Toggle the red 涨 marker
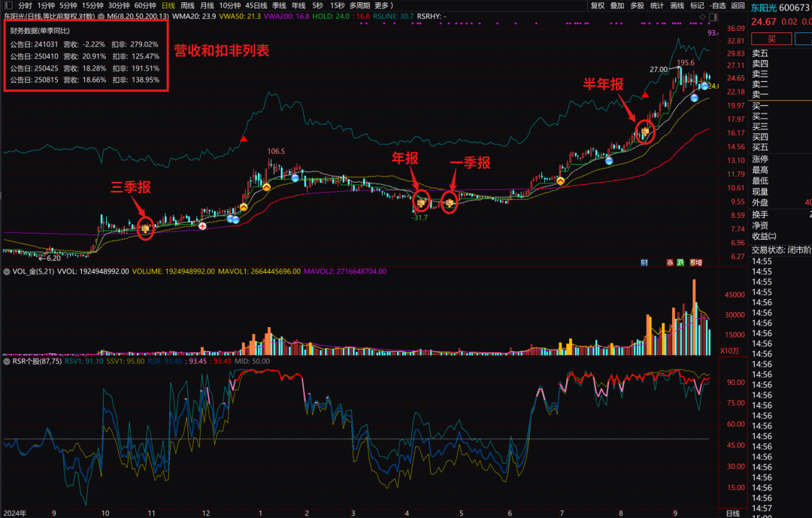Screen dimensions: 812x518 pos(670,262)
